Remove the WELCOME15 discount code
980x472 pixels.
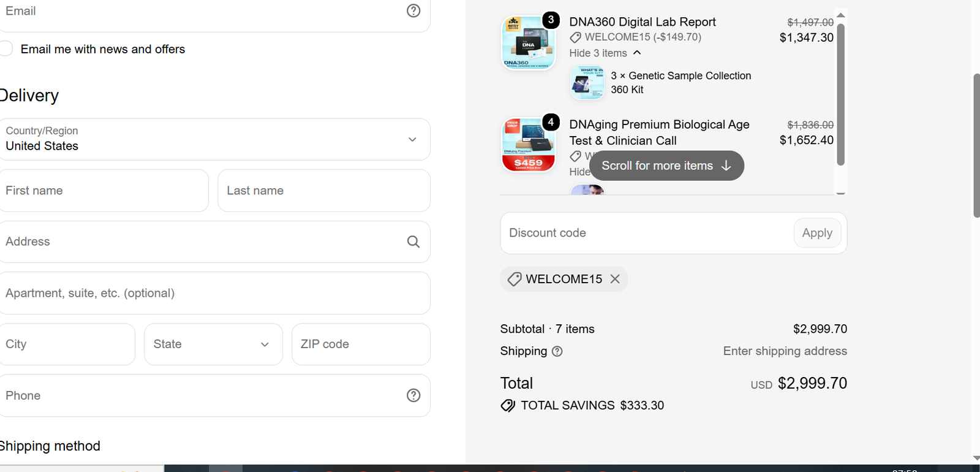click(x=615, y=279)
